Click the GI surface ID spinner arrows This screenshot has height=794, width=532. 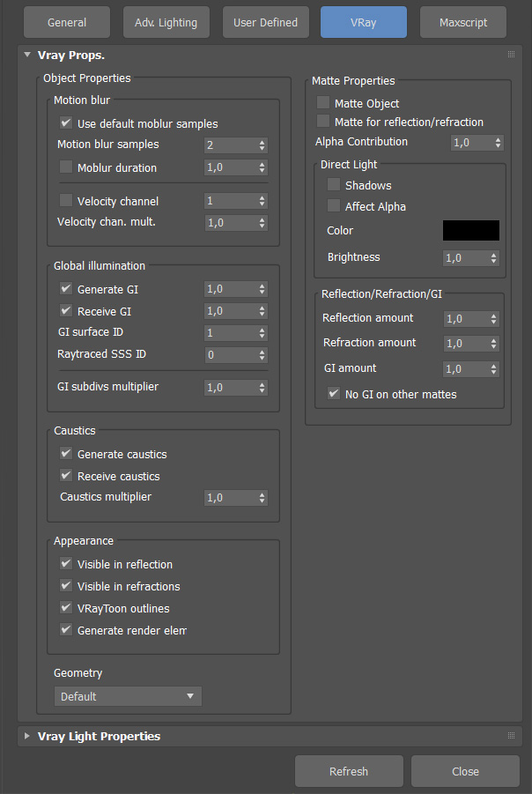262,333
